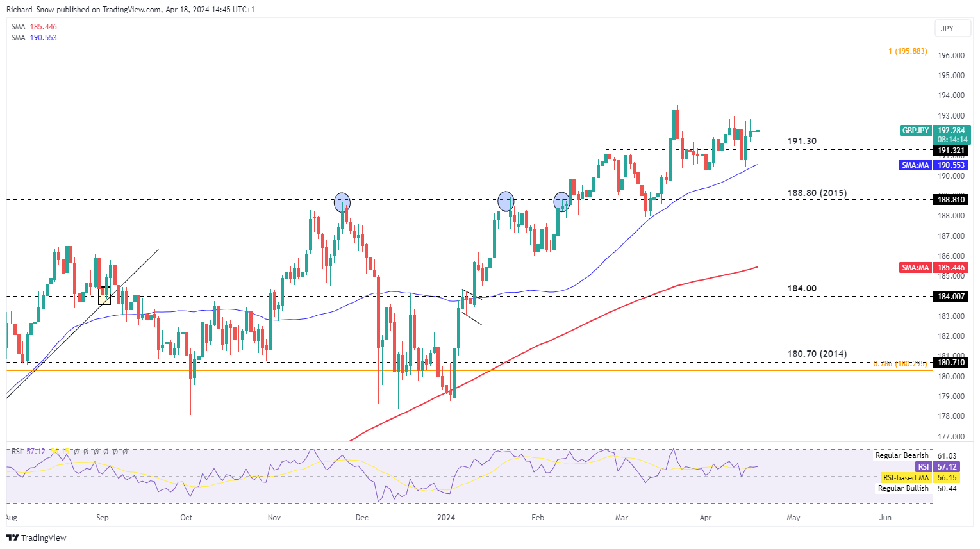Click the 0.786 Fibonacci level label
This screenshot has width=980, height=549.
click(x=901, y=364)
